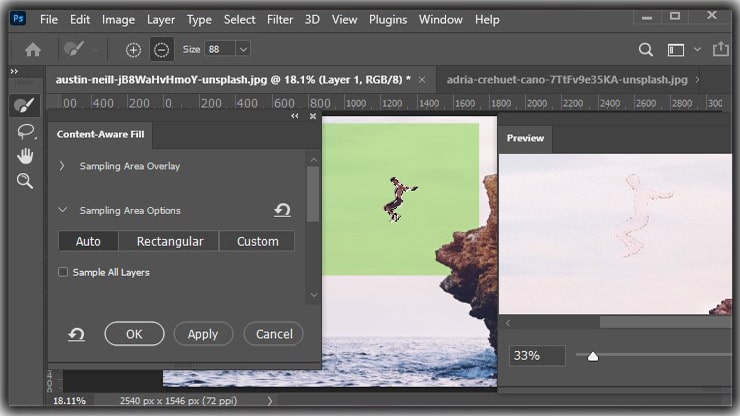Open the Search magnifier in options bar

[x=646, y=50]
